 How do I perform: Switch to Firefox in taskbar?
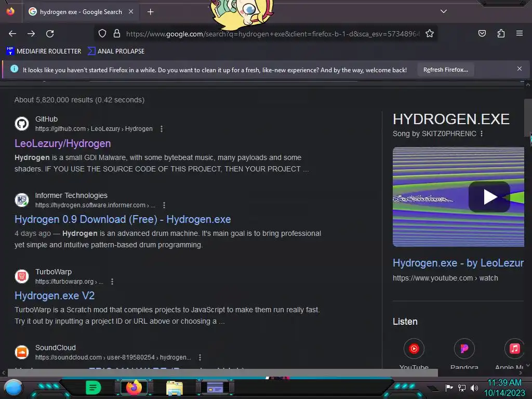click(x=134, y=388)
